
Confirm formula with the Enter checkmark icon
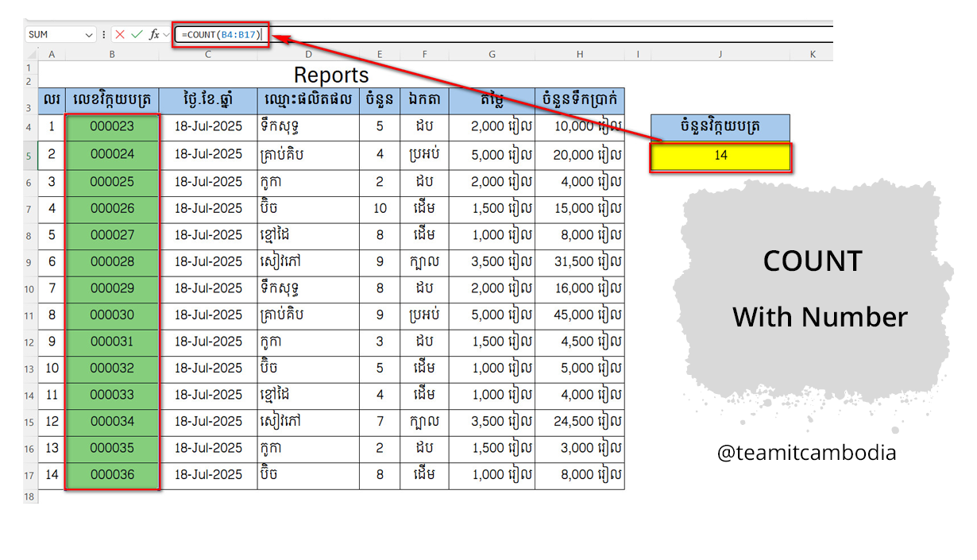pyautogui.click(x=137, y=34)
